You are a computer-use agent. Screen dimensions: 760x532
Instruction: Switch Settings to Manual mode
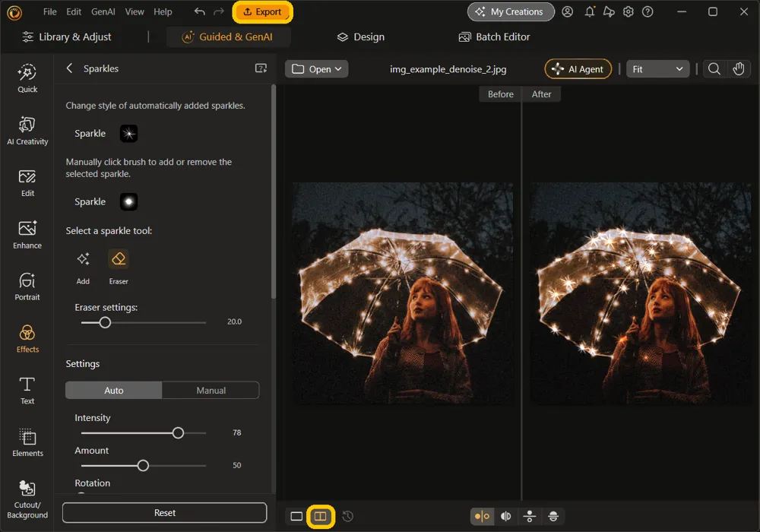pos(211,390)
